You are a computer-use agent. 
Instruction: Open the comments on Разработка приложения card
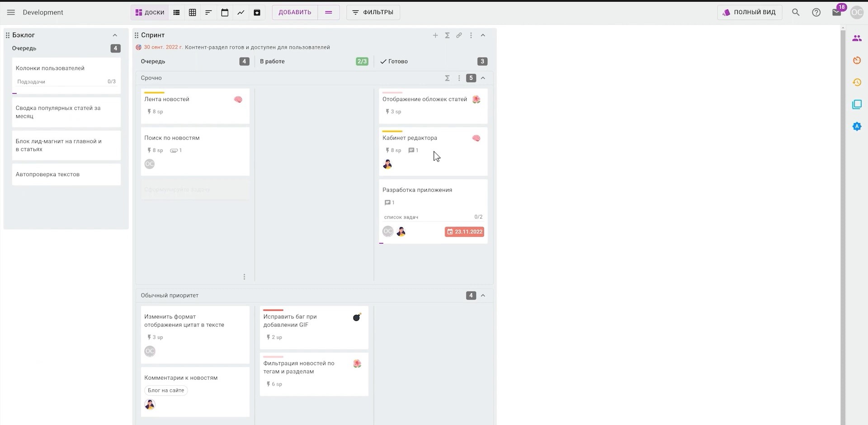click(389, 202)
